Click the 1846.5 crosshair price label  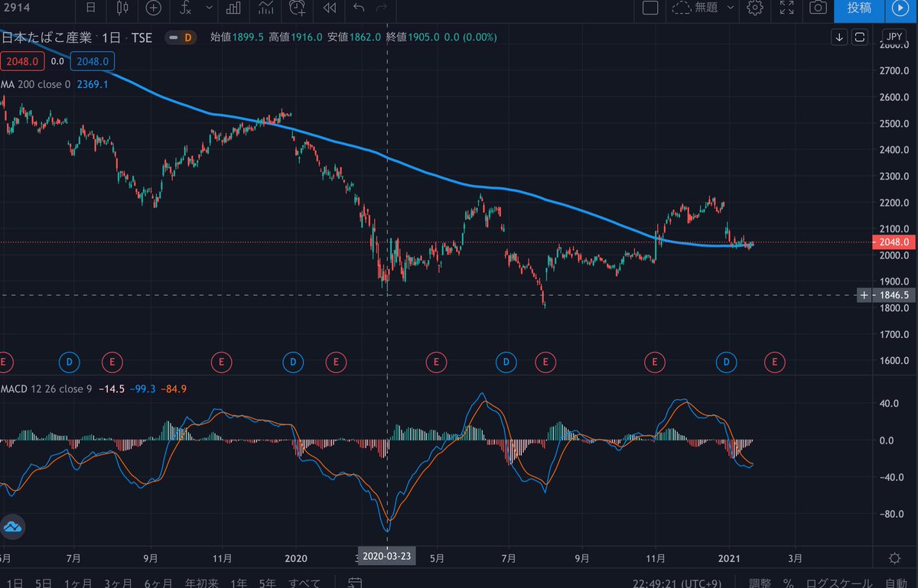click(x=894, y=295)
